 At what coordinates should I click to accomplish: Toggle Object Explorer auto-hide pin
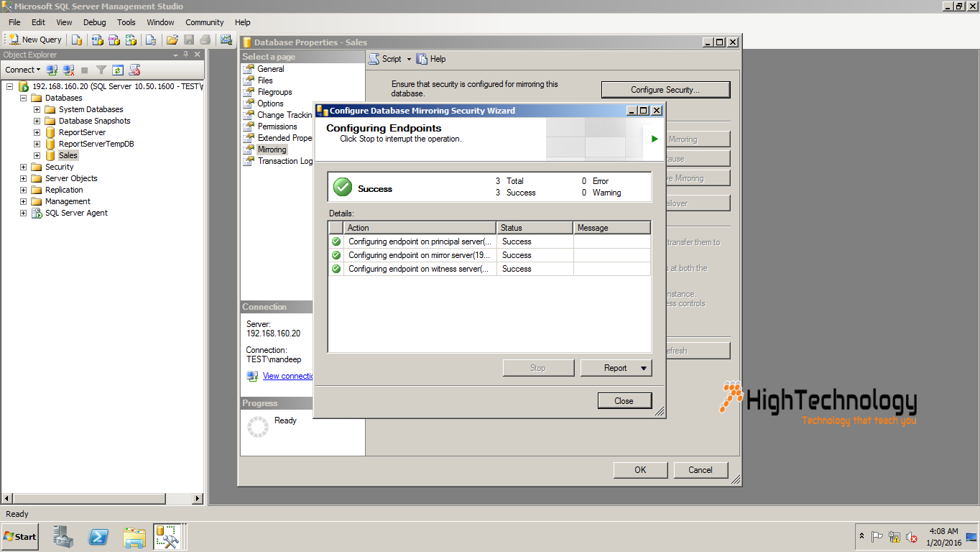(186, 55)
